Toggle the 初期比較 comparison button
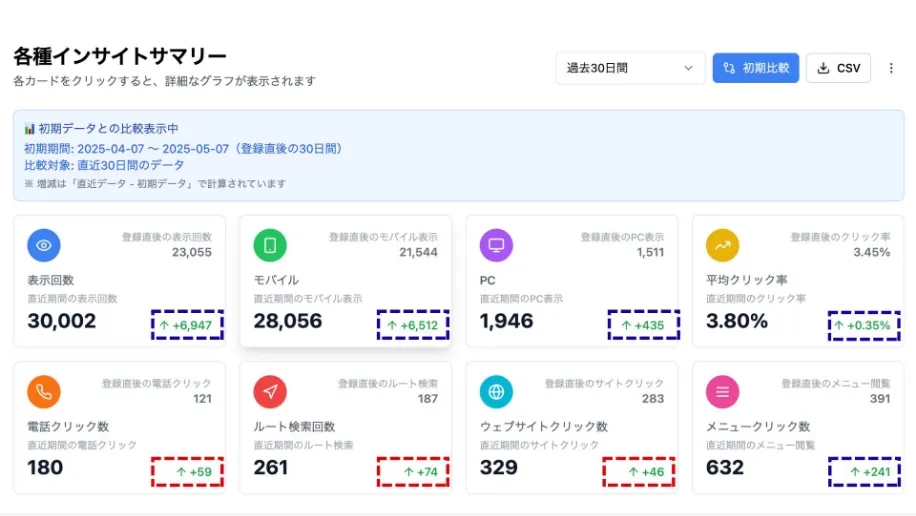916x516 pixels. (755, 68)
